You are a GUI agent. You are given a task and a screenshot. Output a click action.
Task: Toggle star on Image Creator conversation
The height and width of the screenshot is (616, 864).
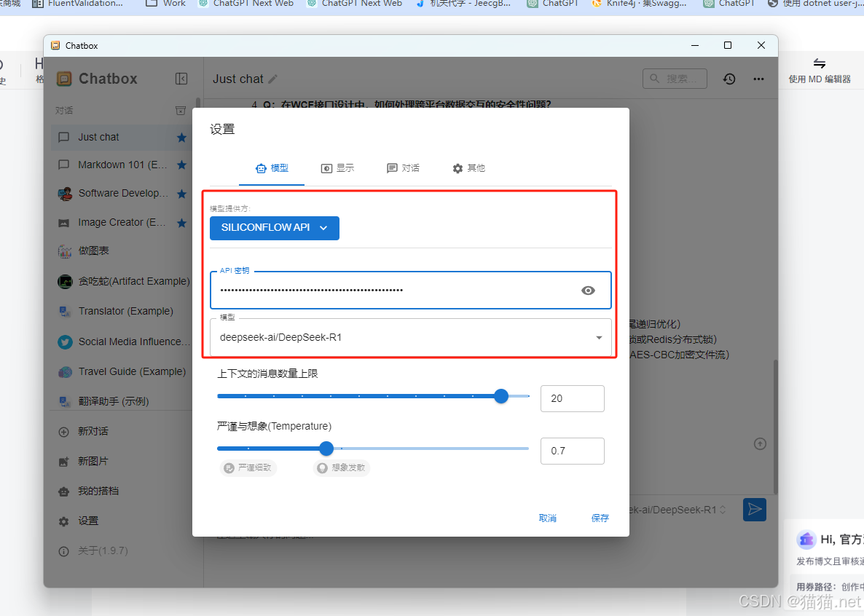[181, 223]
